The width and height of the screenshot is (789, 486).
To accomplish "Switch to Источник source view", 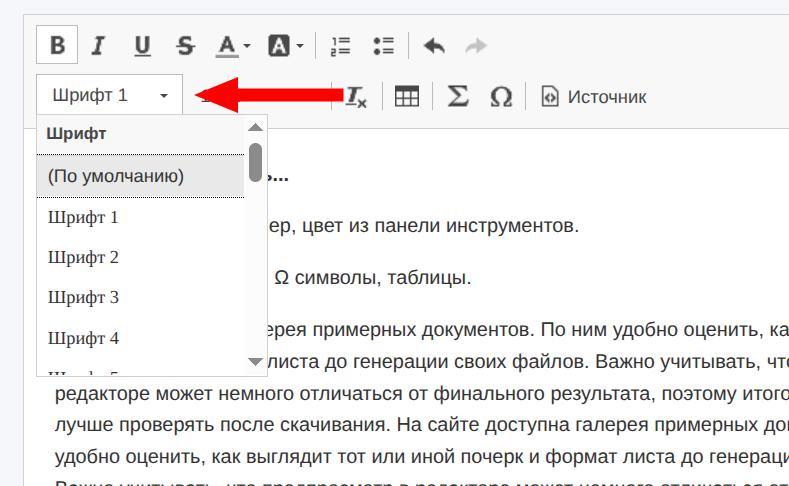I will click(594, 96).
